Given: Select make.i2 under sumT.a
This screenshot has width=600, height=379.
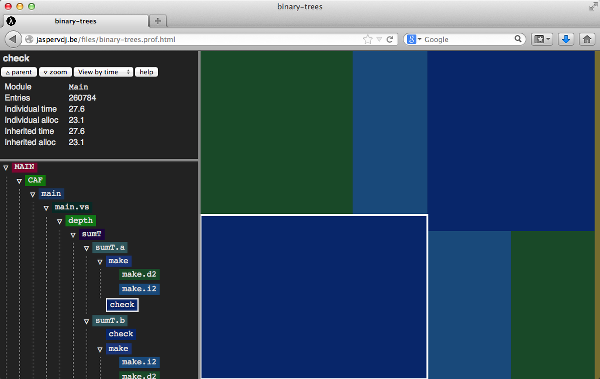Looking at the screenshot, I should [x=139, y=289].
